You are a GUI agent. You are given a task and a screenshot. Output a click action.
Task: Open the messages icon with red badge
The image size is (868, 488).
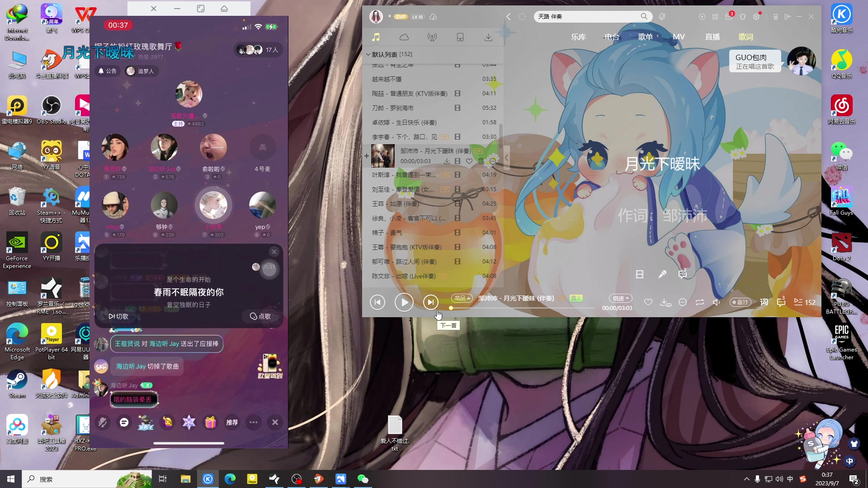click(x=729, y=16)
